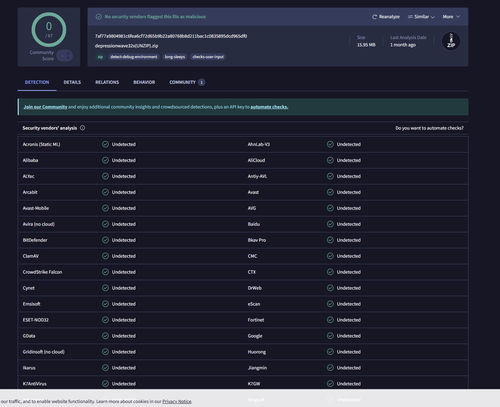The image size is (500, 407).
Task: Click the Bkav Pro undetected check icon
Action: (330, 240)
